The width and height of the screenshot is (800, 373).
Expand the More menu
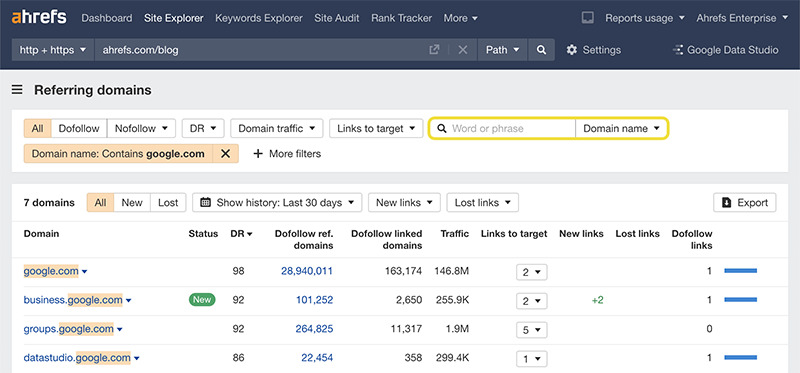pyautogui.click(x=461, y=18)
